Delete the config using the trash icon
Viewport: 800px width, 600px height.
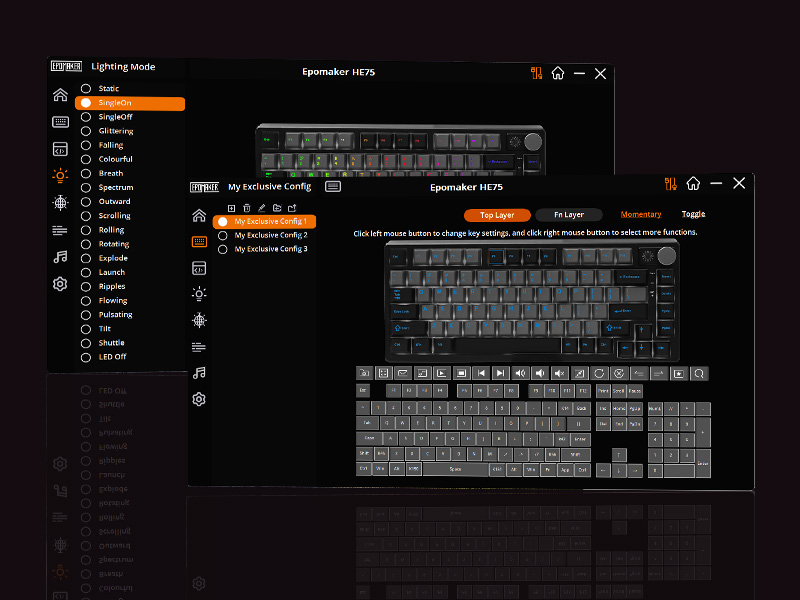coord(247,208)
